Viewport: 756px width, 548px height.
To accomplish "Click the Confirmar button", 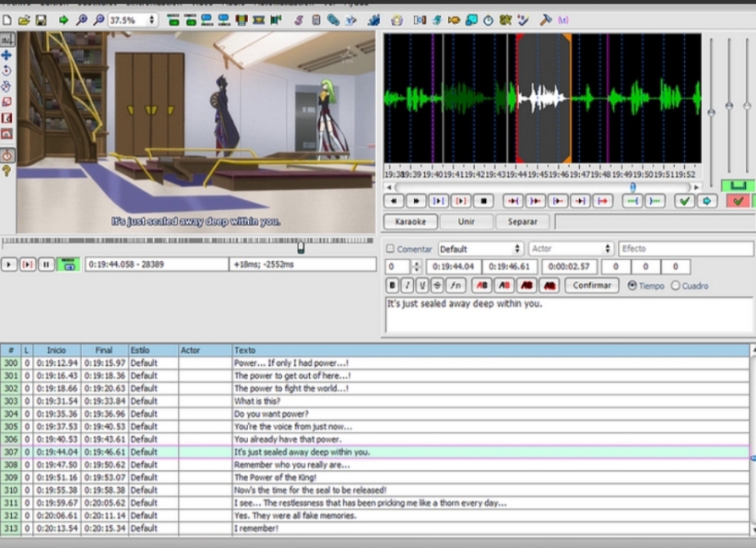I will pyautogui.click(x=591, y=285).
